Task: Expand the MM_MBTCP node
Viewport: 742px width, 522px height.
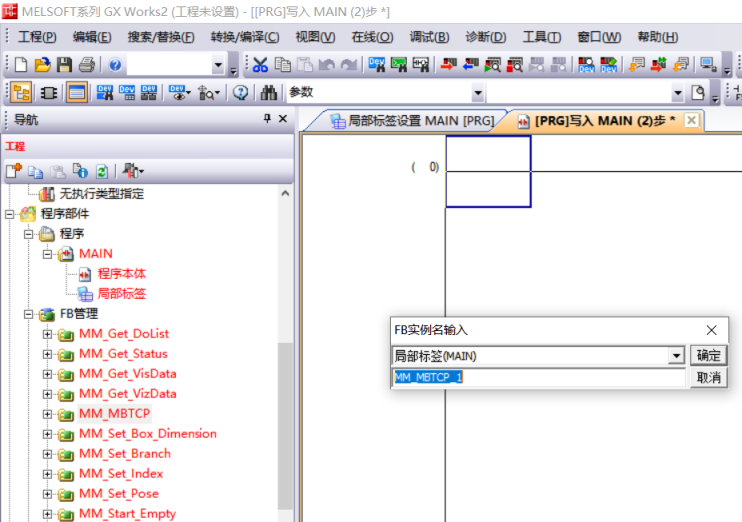Action: [47, 414]
